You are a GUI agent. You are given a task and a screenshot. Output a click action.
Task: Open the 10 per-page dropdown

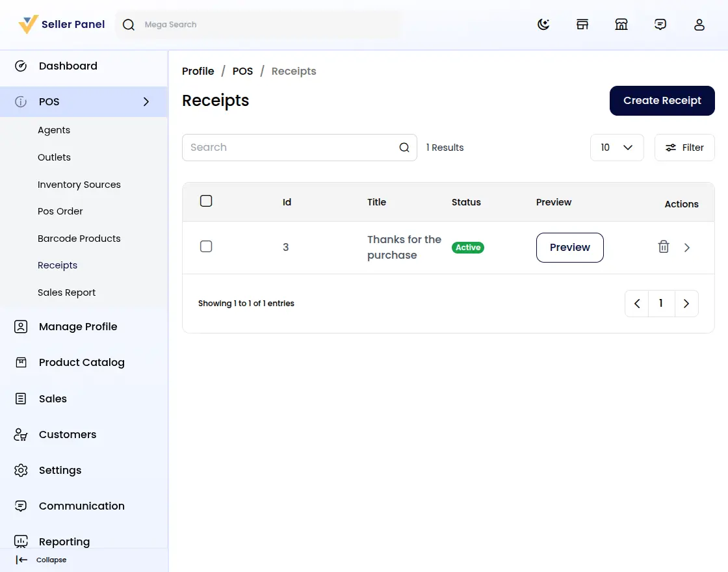click(x=617, y=148)
